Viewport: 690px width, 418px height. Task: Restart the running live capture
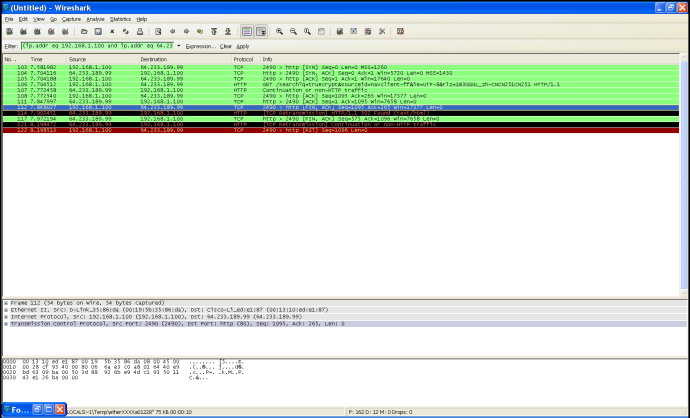click(x=65, y=32)
